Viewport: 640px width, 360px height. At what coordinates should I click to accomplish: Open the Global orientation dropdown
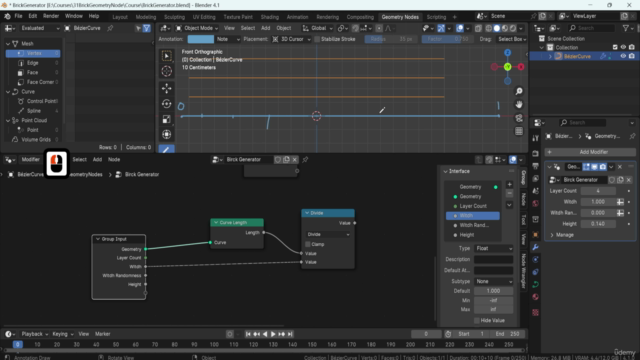pyautogui.click(x=318, y=28)
